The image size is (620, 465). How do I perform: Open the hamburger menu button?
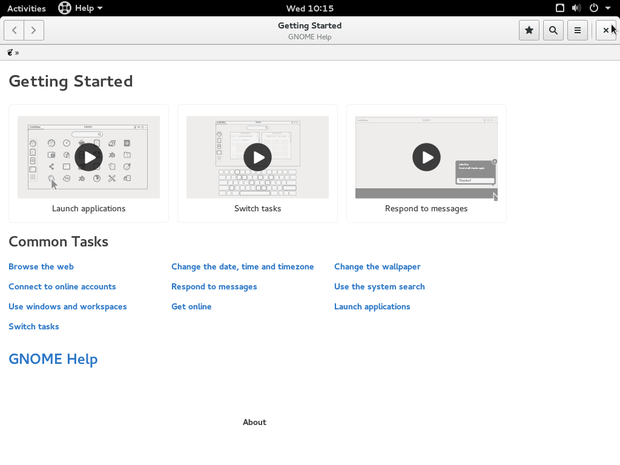tap(577, 30)
